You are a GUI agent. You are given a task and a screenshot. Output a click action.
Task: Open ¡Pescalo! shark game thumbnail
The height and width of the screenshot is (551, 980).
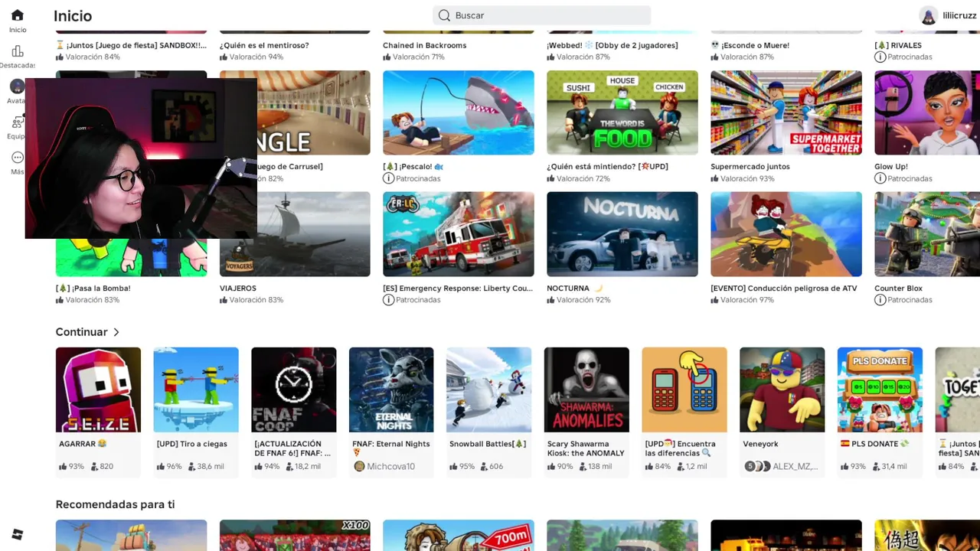point(459,112)
